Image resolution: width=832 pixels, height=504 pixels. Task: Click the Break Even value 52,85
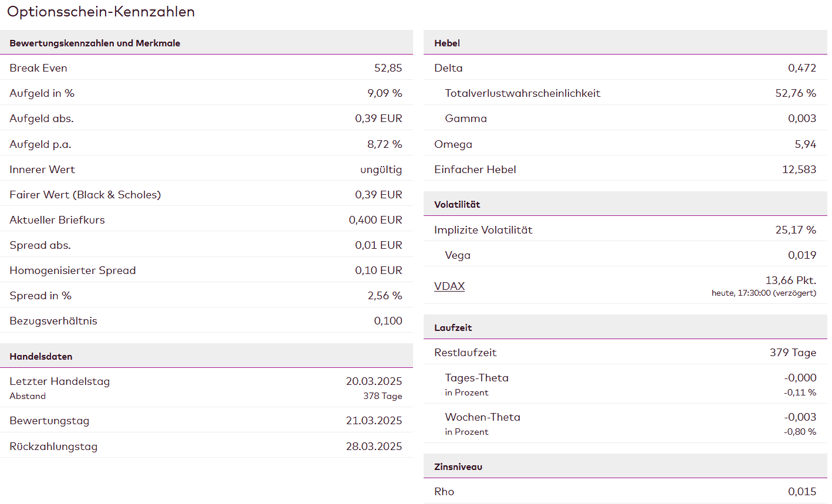click(388, 68)
